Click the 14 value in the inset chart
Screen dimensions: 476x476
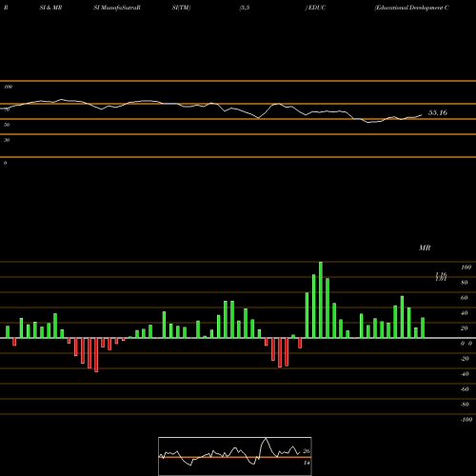307,463
